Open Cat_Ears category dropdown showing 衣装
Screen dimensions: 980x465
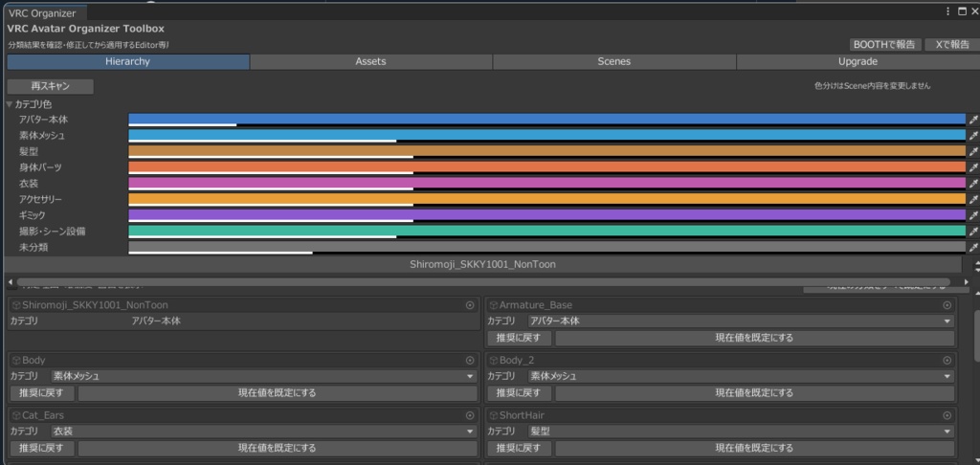point(263,432)
